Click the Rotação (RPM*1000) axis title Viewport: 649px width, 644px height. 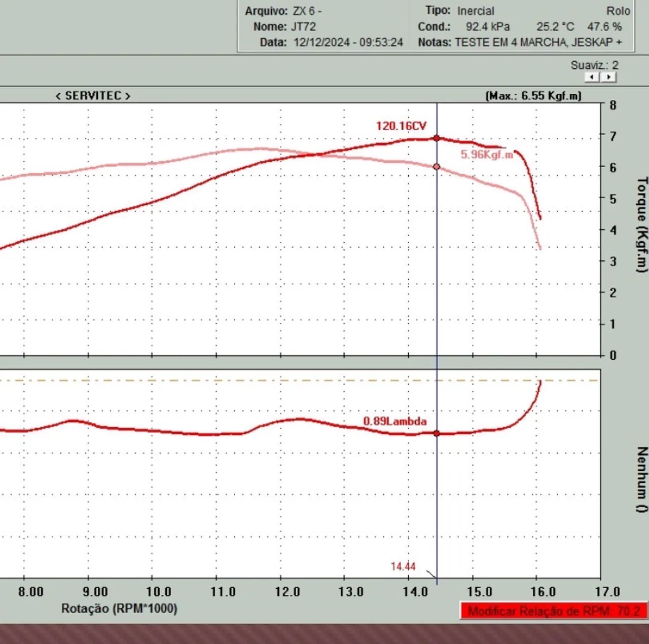[119, 608]
